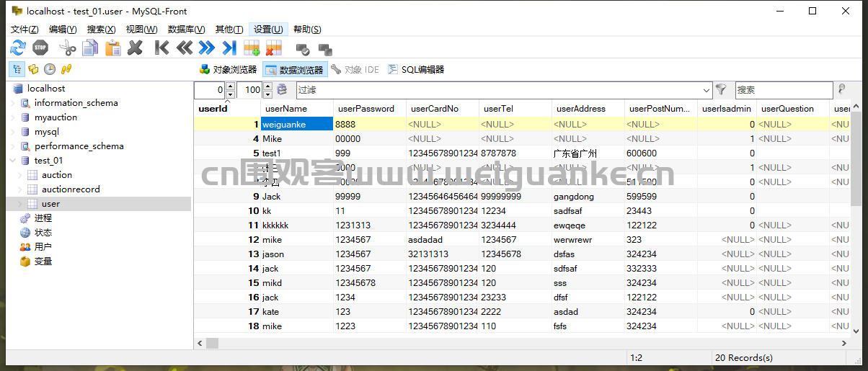This screenshot has height=371, width=868.
Task: Increase the offset spinner value
Action: (230, 86)
